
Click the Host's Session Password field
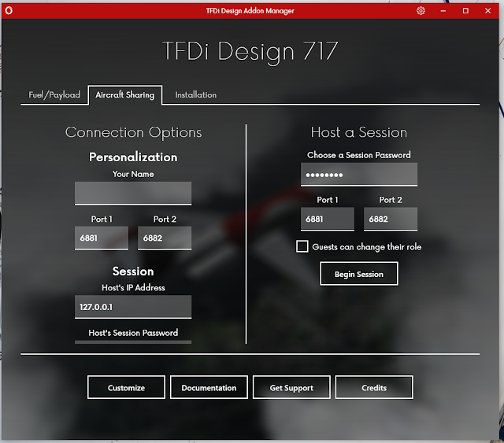(133, 342)
